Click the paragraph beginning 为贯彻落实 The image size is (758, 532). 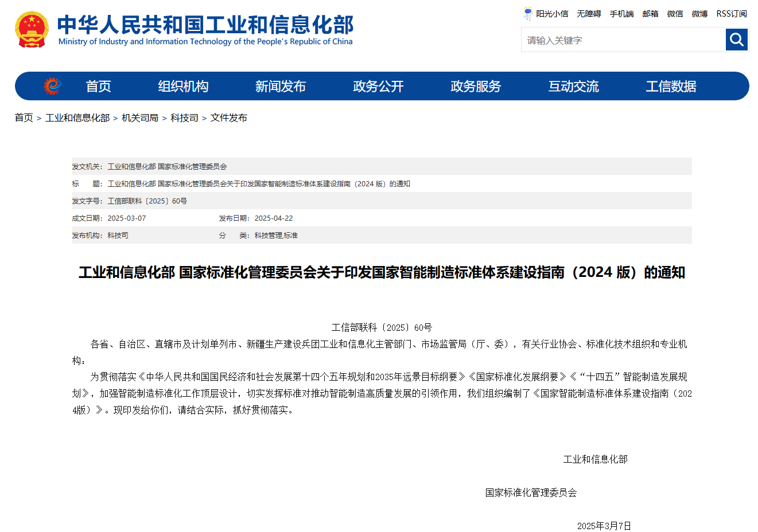point(382,393)
